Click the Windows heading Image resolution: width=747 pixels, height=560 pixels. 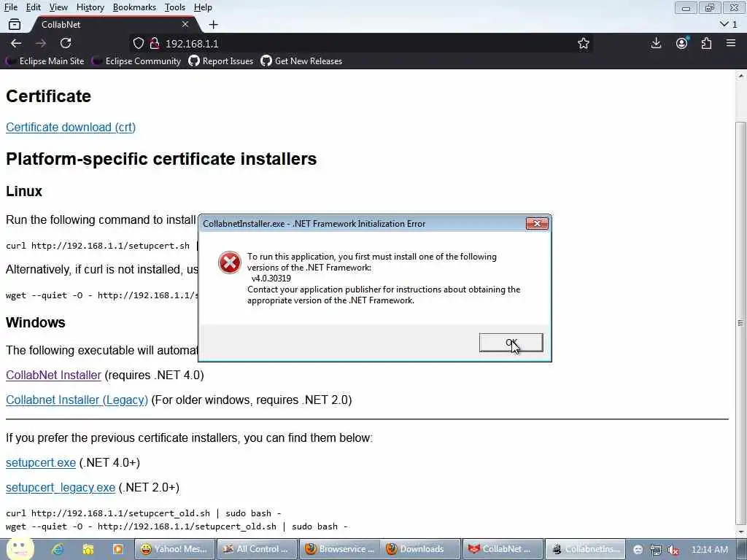pos(36,322)
